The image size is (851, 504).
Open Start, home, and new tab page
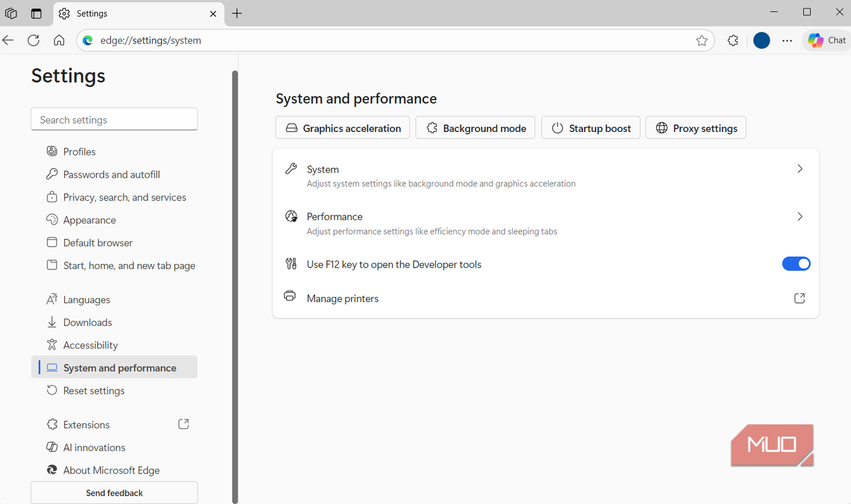(x=114, y=266)
